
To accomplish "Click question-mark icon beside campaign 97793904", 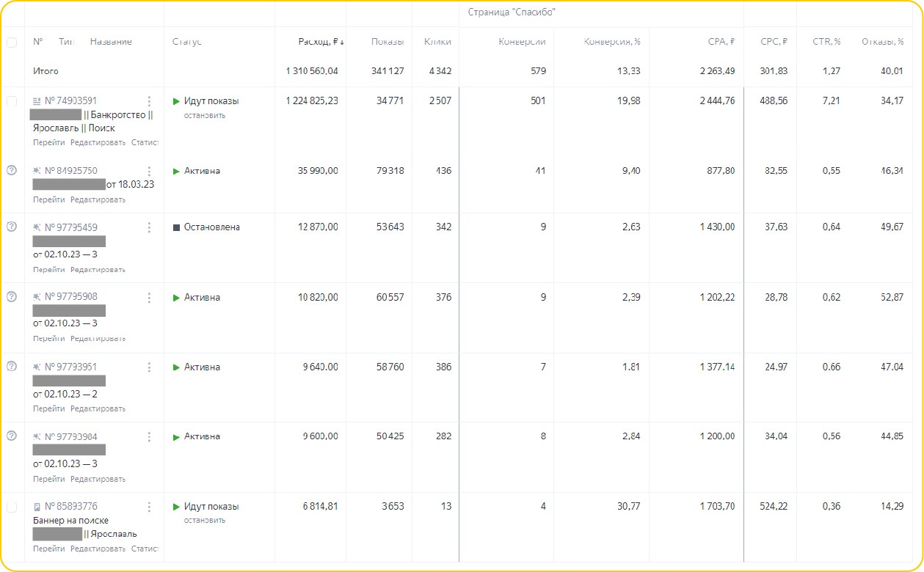I will pyautogui.click(x=12, y=436).
